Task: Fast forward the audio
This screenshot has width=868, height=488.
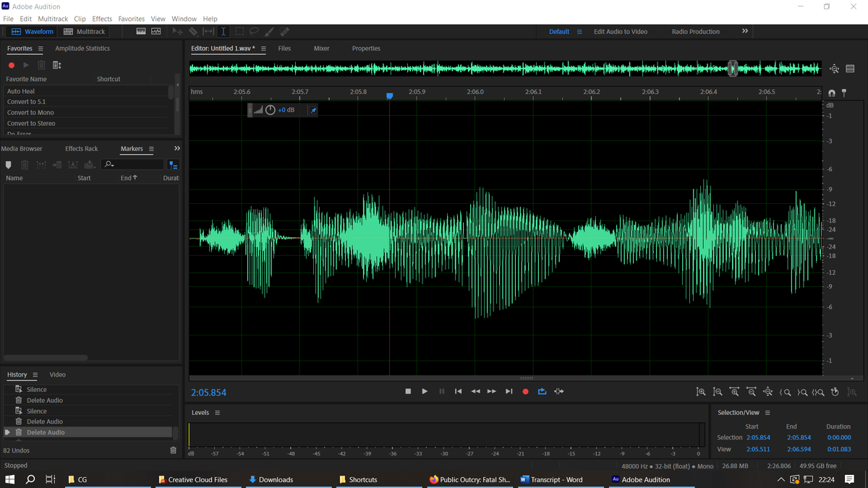Action: coord(492,391)
